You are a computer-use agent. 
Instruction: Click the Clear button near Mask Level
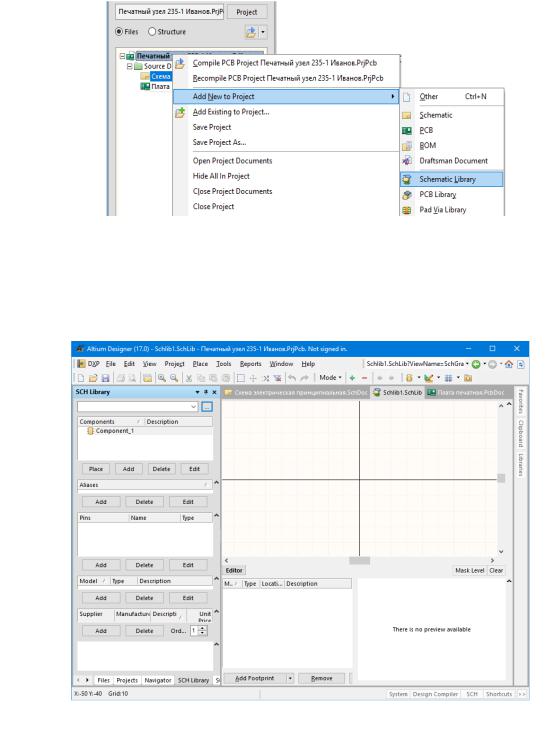pyautogui.click(x=496, y=570)
